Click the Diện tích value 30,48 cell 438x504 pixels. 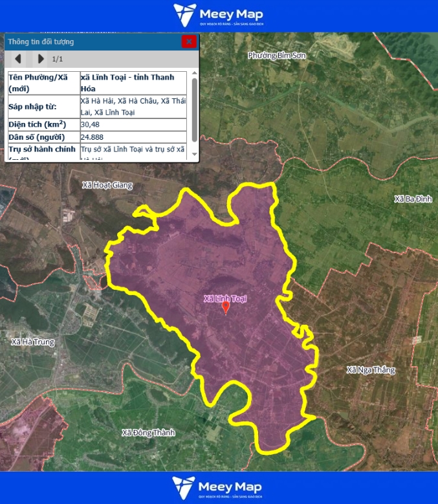(x=133, y=124)
